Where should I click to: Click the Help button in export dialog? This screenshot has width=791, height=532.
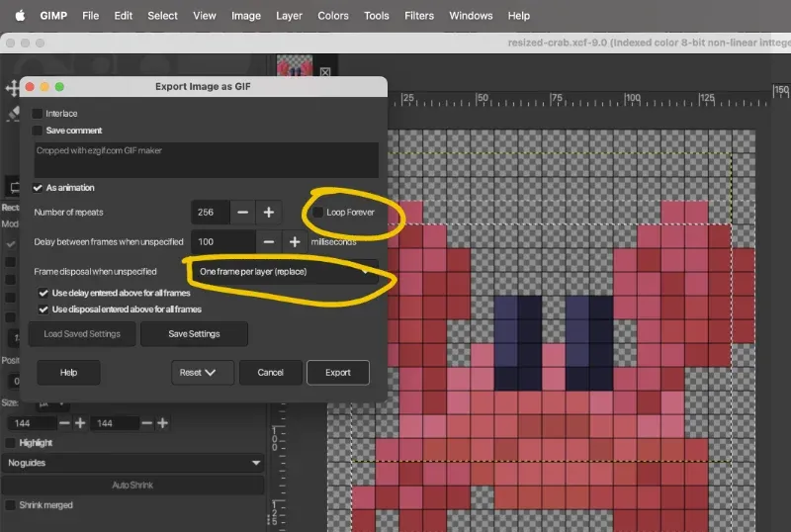[x=68, y=373]
